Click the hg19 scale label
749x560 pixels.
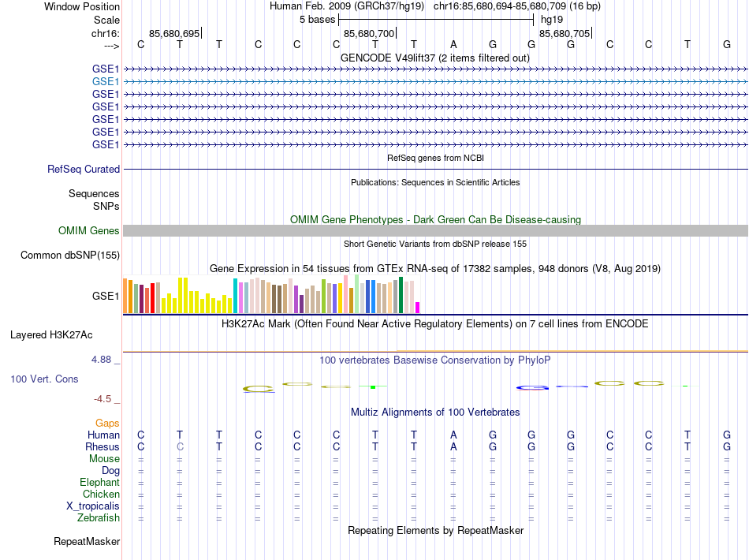coord(552,20)
